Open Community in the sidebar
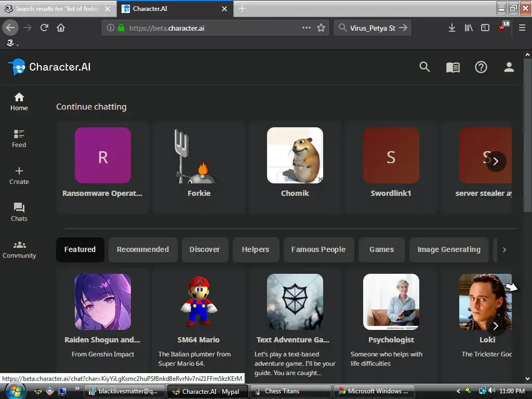532x399 pixels. pos(19,250)
